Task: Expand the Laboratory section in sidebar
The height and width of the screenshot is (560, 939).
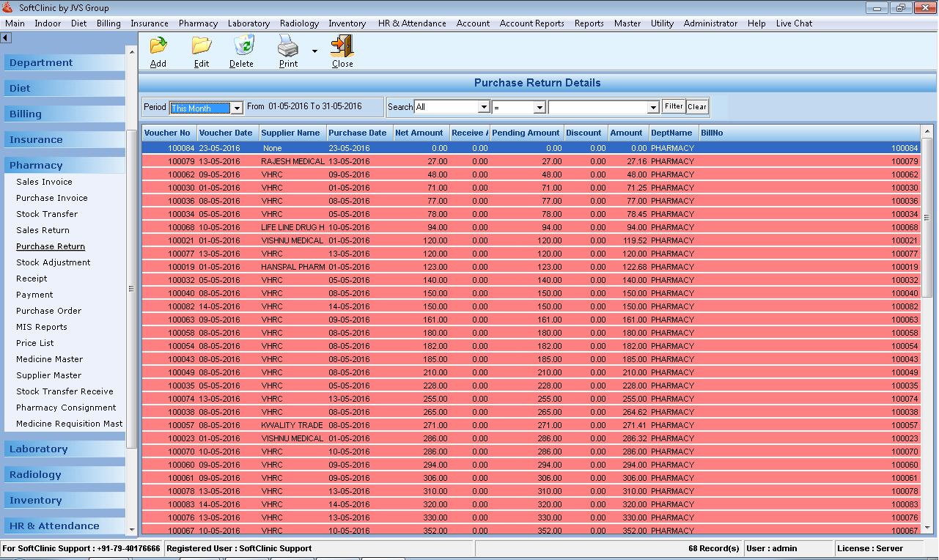Action: click(x=38, y=449)
